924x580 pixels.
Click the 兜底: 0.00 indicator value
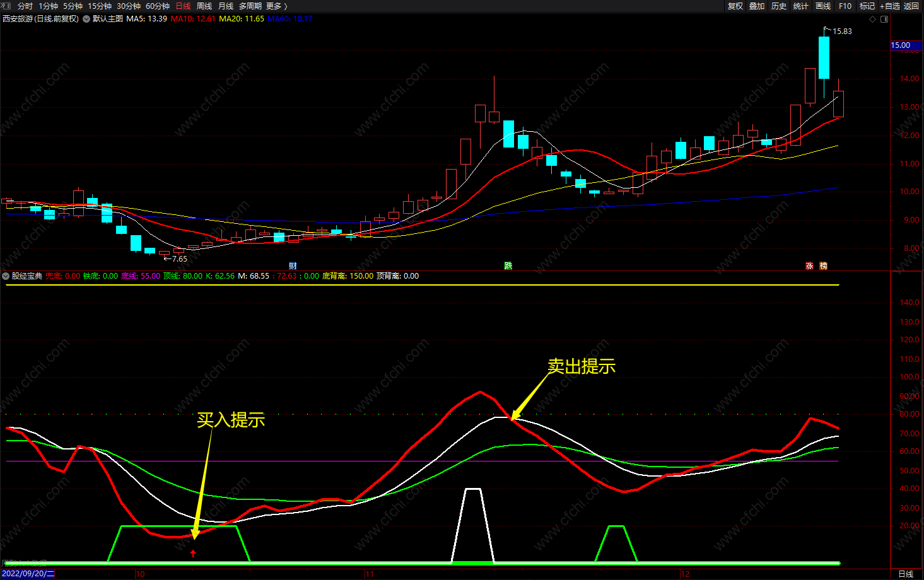pyautogui.click(x=63, y=276)
